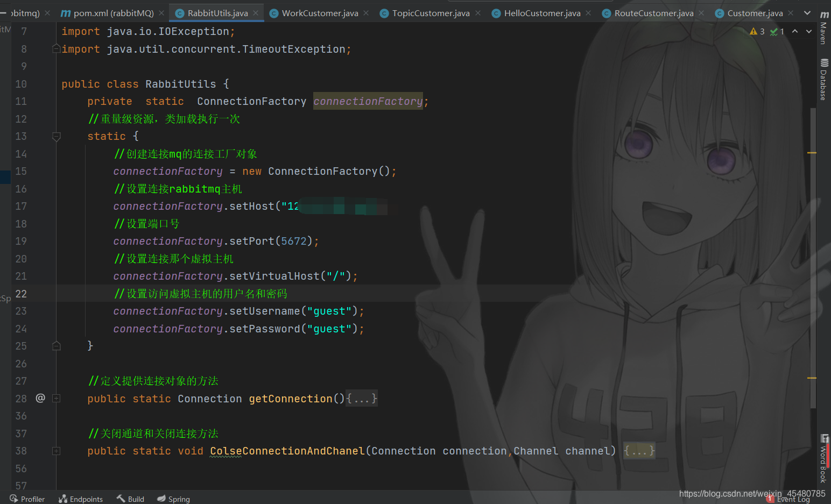The height and width of the screenshot is (504, 831).
Task: Click the fold end marker at line 25
Action: click(x=56, y=346)
